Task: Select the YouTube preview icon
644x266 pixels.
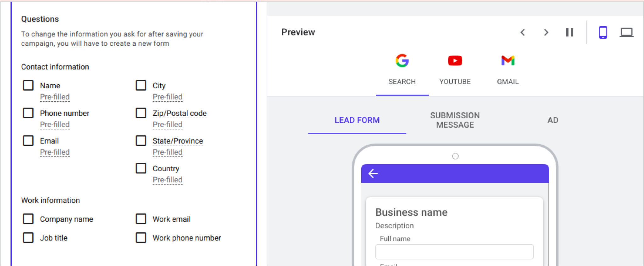Action: tap(455, 61)
